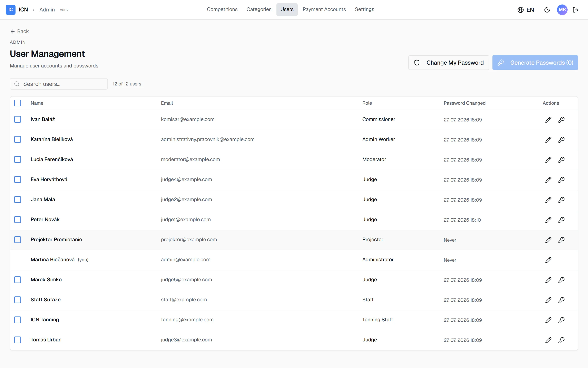Viewport: 588px width, 368px height.
Task: Check Marek Šimko's row checkbox
Action: pos(18,280)
